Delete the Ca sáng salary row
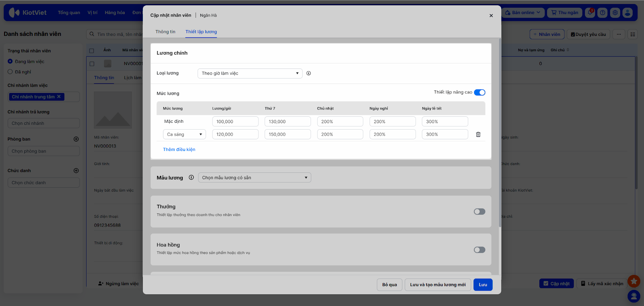The width and height of the screenshot is (644, 306). [478, 134]
